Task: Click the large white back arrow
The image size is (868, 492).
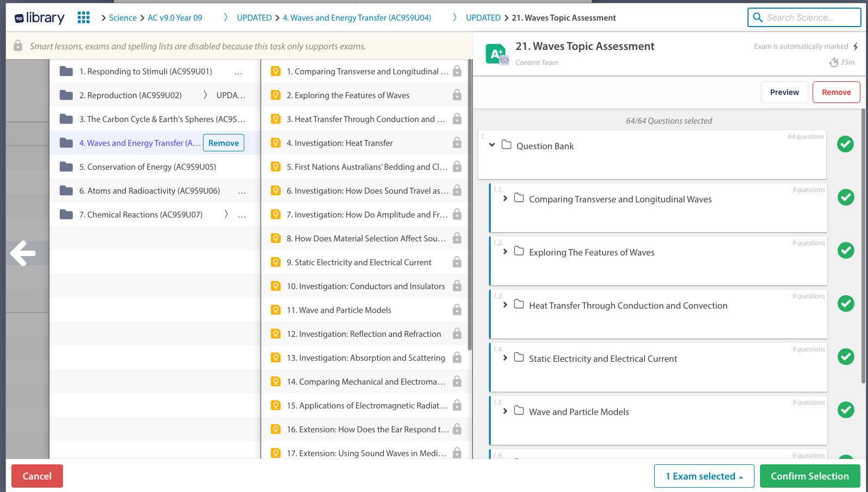Action: [x=23, y=253]
